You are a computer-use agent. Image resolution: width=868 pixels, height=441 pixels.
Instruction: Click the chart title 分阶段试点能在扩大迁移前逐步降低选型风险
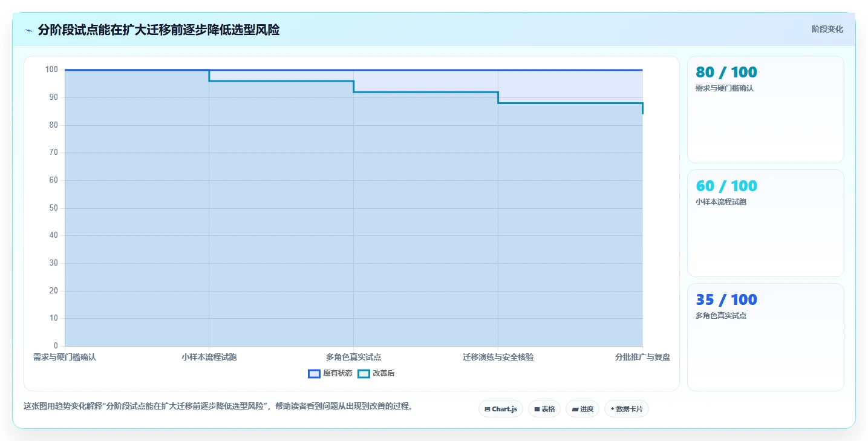[x=158, y=30]
